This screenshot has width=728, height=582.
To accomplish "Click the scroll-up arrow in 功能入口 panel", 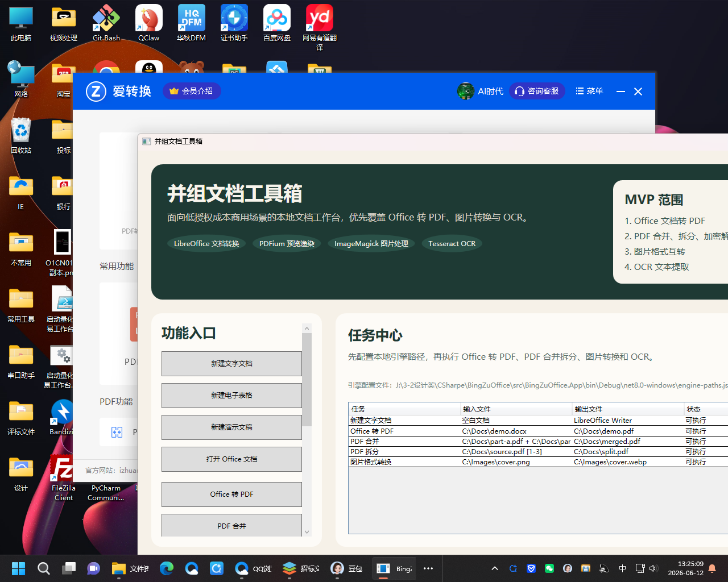I will click(x=307, y=329).
